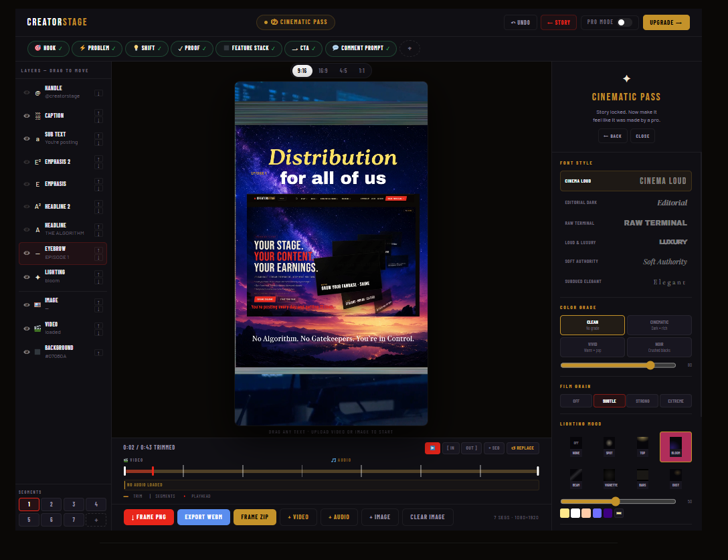Choose the Bars lighting mood
This screenshot has height=560, width=728.
tap(642, 478)
